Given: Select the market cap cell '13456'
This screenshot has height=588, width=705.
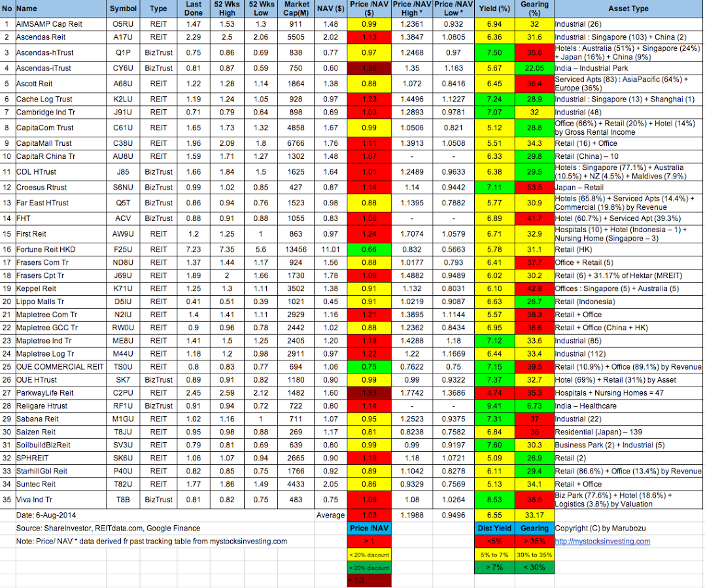Looking at the screenshot, I should coord(296,249).
